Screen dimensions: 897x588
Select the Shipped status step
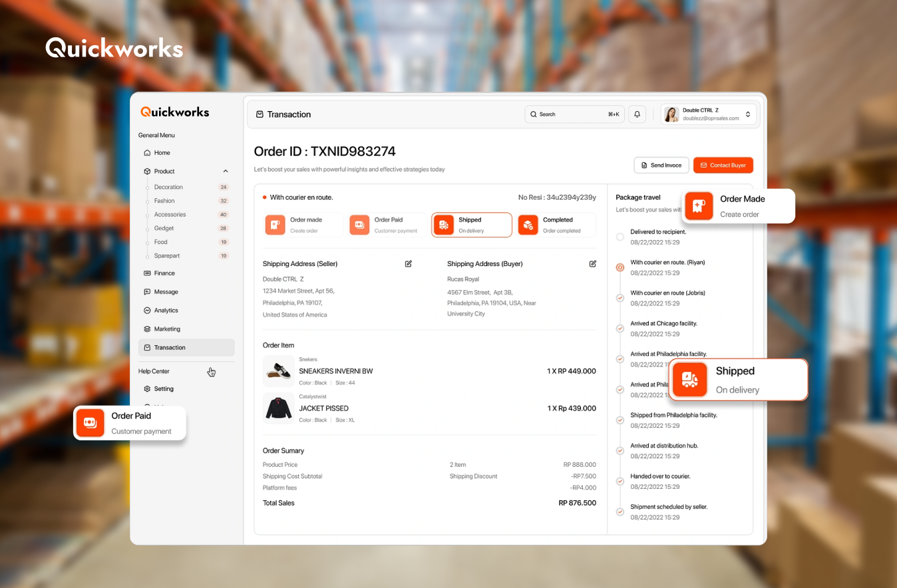472,225
